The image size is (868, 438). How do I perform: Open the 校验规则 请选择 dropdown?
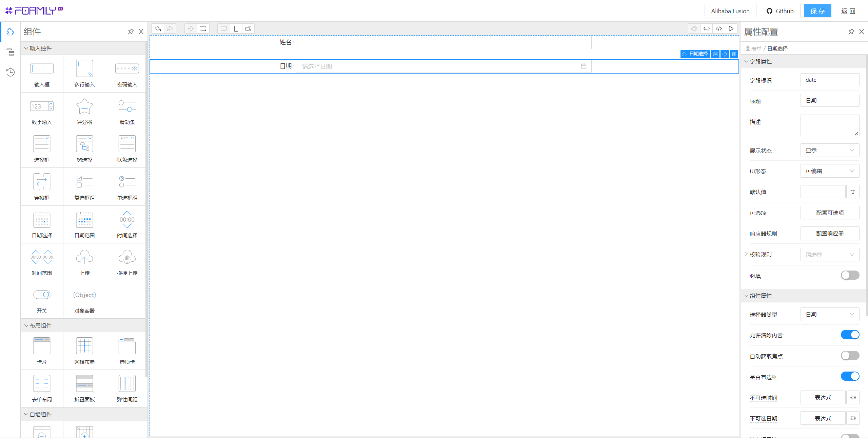[830, 255]
